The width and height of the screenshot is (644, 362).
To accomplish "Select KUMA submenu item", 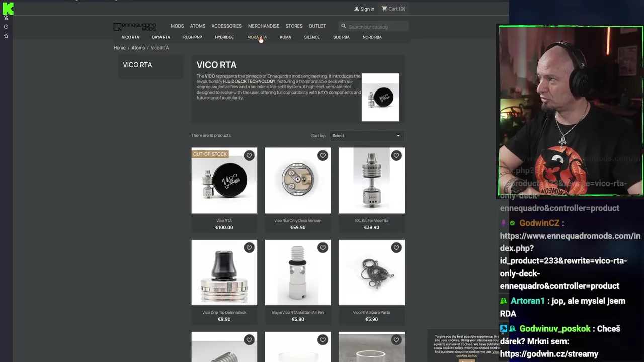I will tap(285, 37).
